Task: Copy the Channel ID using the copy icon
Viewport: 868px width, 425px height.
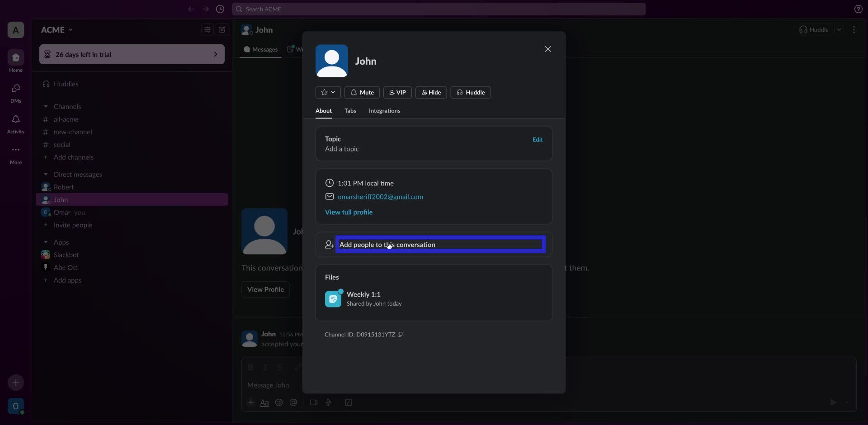Action: [401, 335]
